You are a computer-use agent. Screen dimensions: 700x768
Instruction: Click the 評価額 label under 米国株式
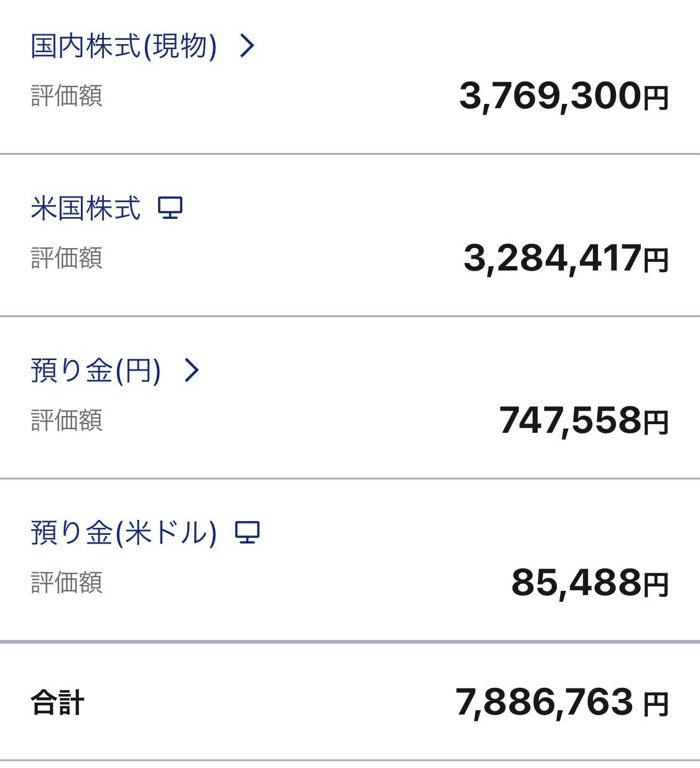tap(67, 257)
